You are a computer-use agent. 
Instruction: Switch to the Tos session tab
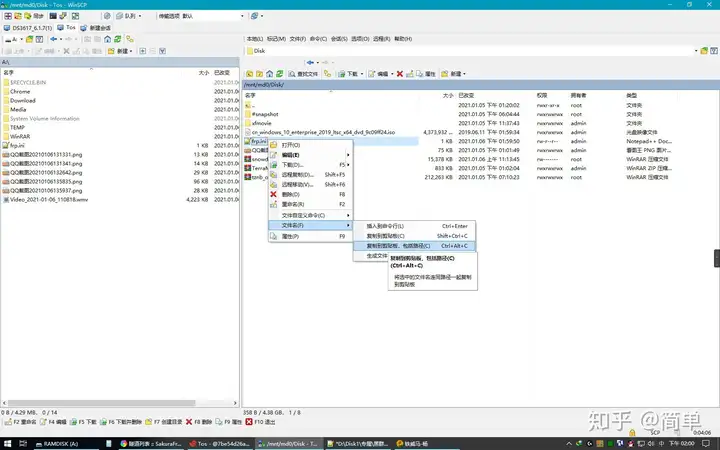click(67, 28)
